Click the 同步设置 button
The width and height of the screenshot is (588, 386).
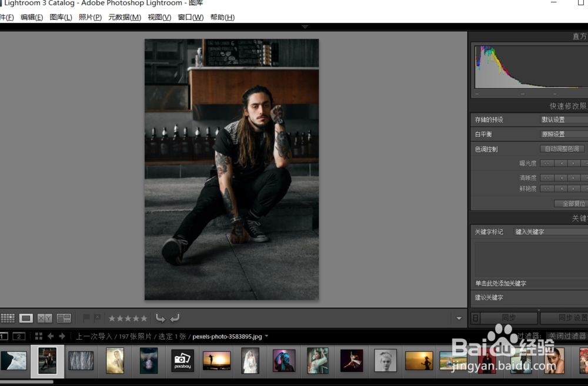564,318
